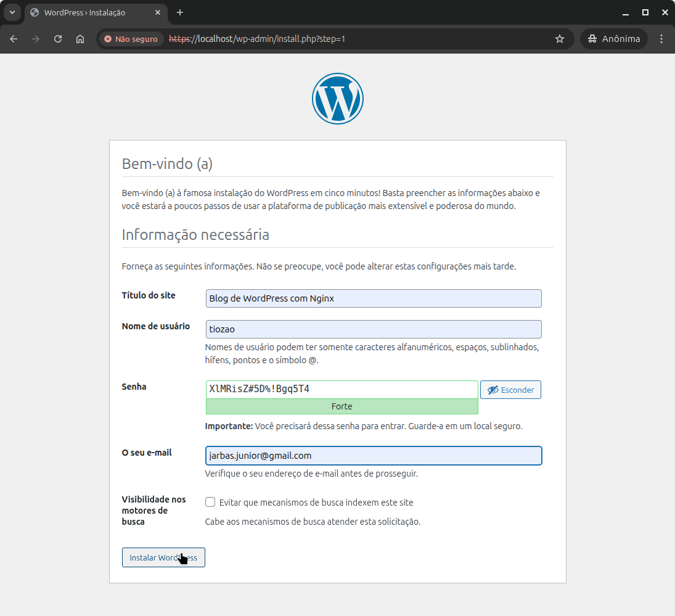Viewport: 675px width, 616px height.
Task: Bookmark this page with the star icon
Action: pyautogui.click(x=559, y=39)
